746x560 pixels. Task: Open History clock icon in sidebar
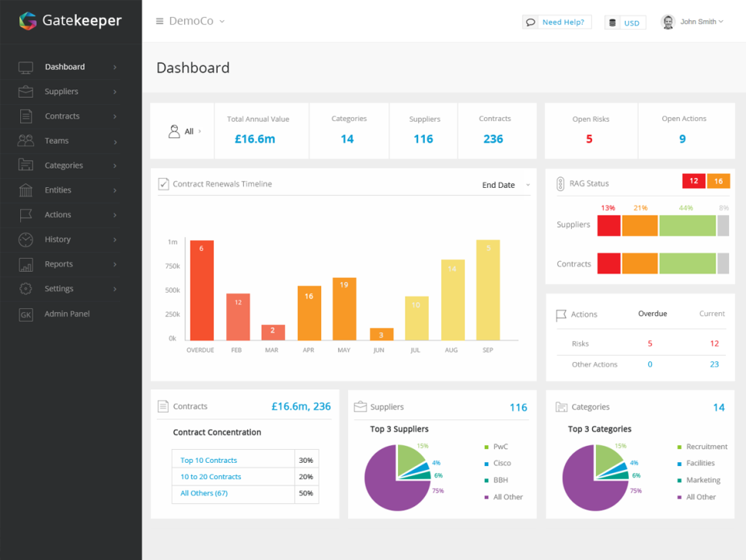26,239
